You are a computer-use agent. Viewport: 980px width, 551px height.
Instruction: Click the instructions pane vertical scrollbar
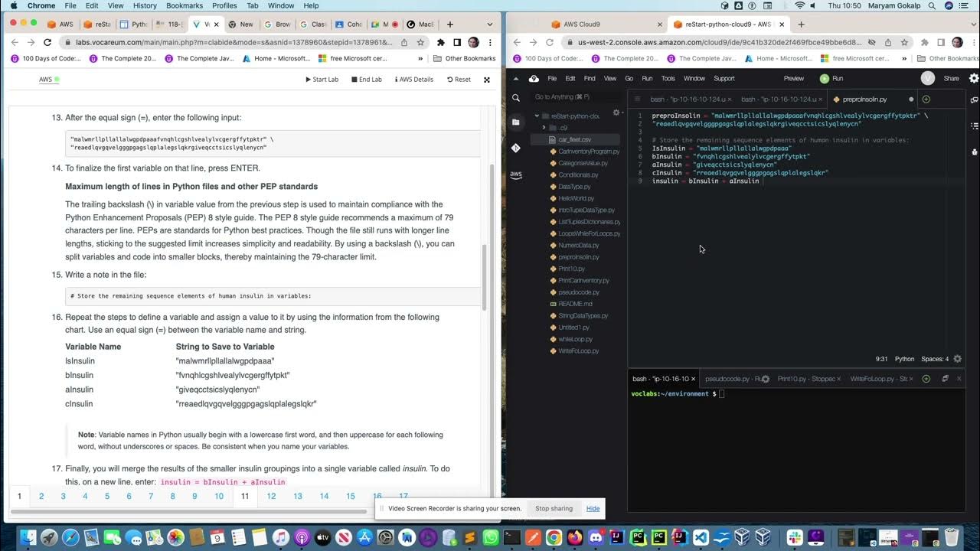[x=485, y=279]
